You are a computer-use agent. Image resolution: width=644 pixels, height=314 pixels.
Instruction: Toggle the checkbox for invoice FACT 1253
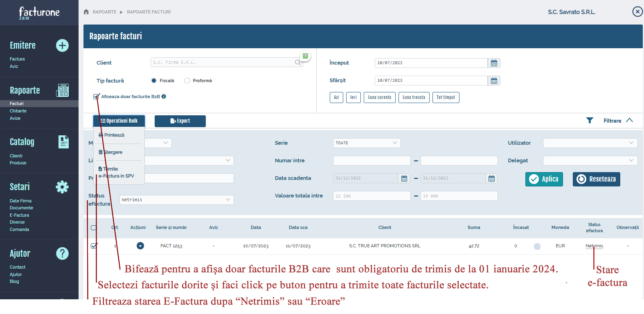point(94,246)
